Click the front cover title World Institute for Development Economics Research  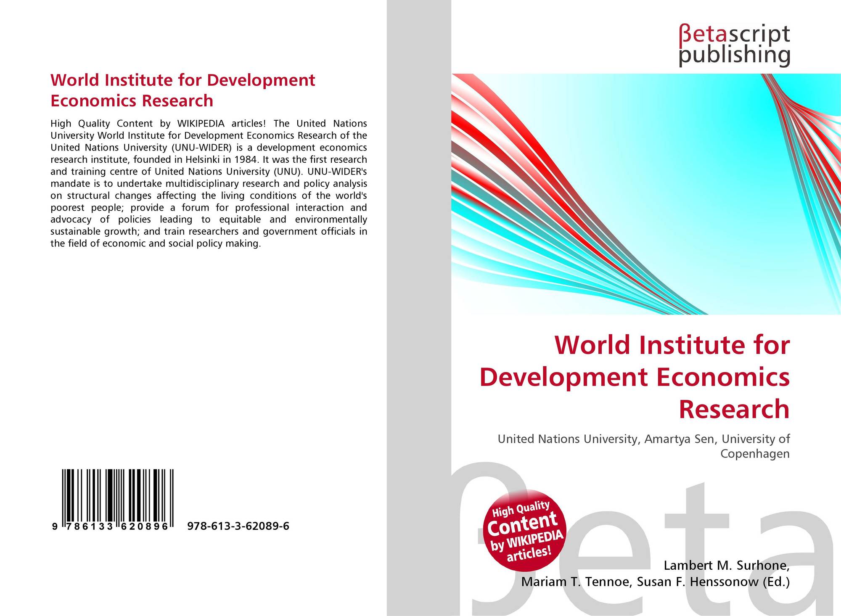pos(635,377)
